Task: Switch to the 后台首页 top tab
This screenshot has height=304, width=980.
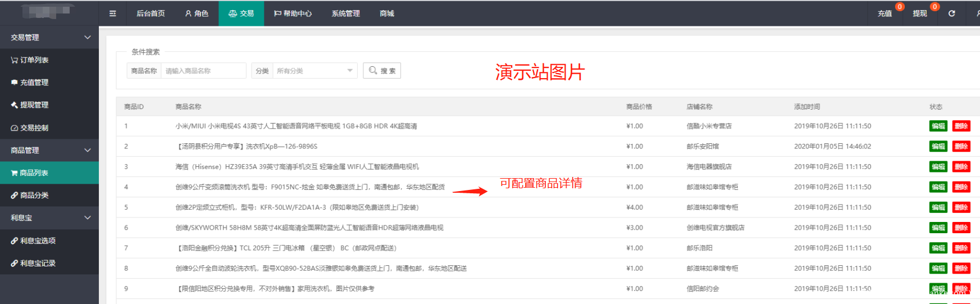Action: [x=151, y=13]
